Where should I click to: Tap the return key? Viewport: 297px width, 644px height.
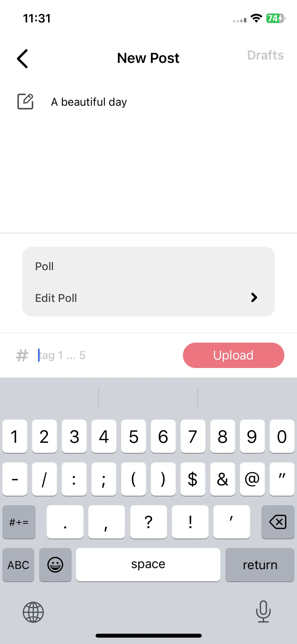pos(260,565)
